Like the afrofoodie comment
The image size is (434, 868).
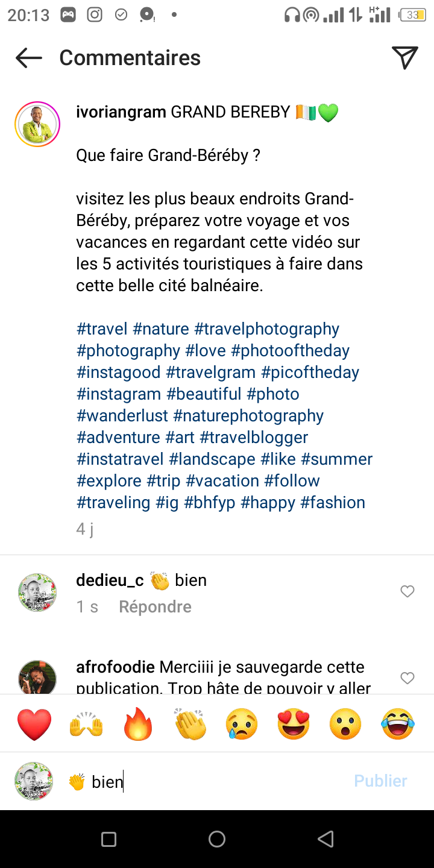click(x=407, y=678)
